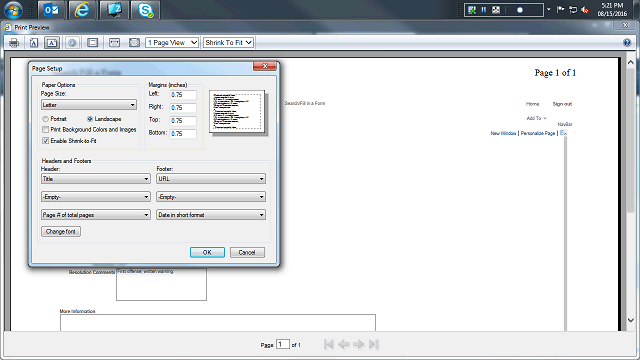Uncheck Enable Shrink-to-Fit checkbox
Viewport: 640px width, 360px height.
[45, 140]
